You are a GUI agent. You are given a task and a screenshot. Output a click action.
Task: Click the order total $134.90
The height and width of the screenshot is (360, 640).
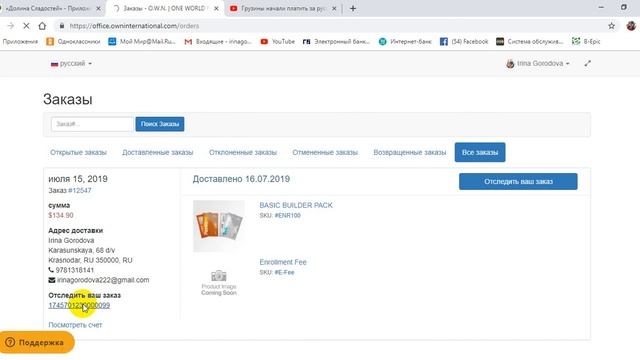61,216
